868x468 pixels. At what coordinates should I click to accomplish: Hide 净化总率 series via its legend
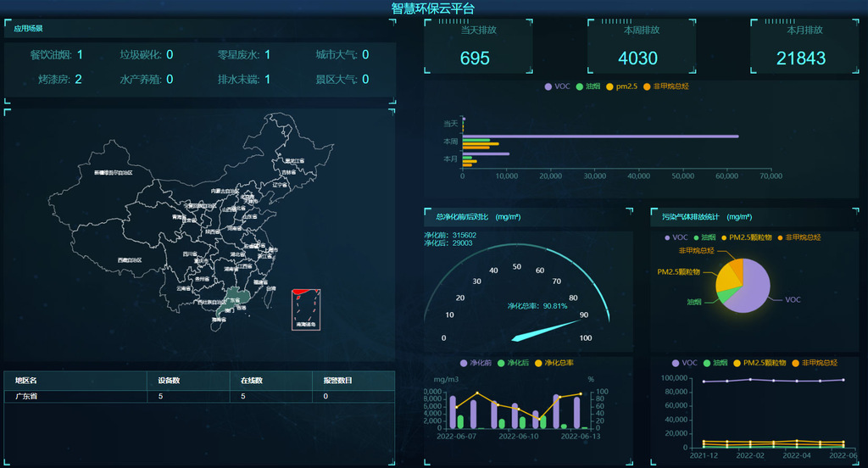pyautogui.click(x=558, y=363)
